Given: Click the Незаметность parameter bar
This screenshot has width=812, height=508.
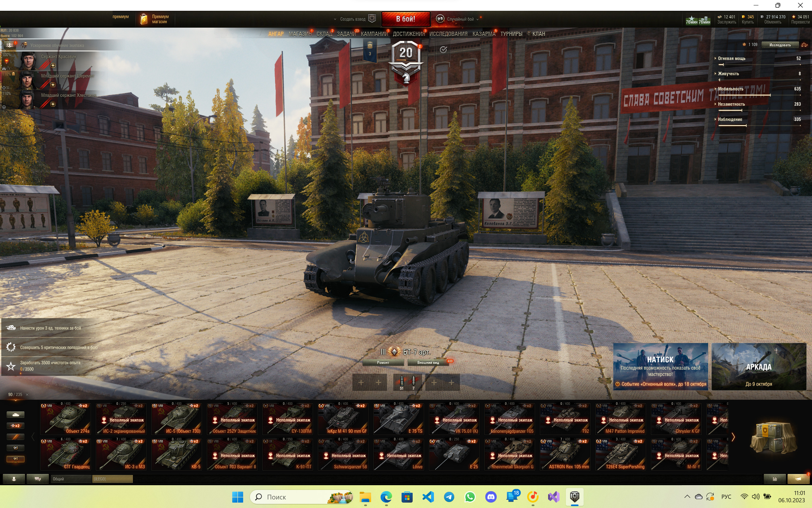Looking at the screenshot, I should (x=759, y=110).
